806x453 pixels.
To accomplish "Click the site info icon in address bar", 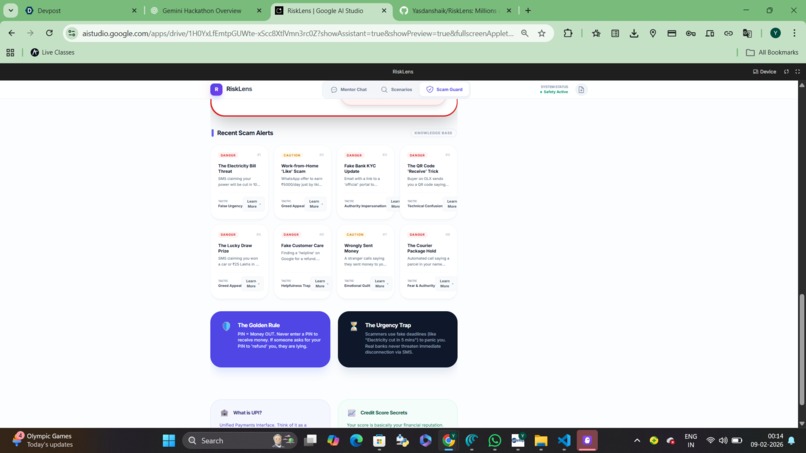I will (72, 33).
